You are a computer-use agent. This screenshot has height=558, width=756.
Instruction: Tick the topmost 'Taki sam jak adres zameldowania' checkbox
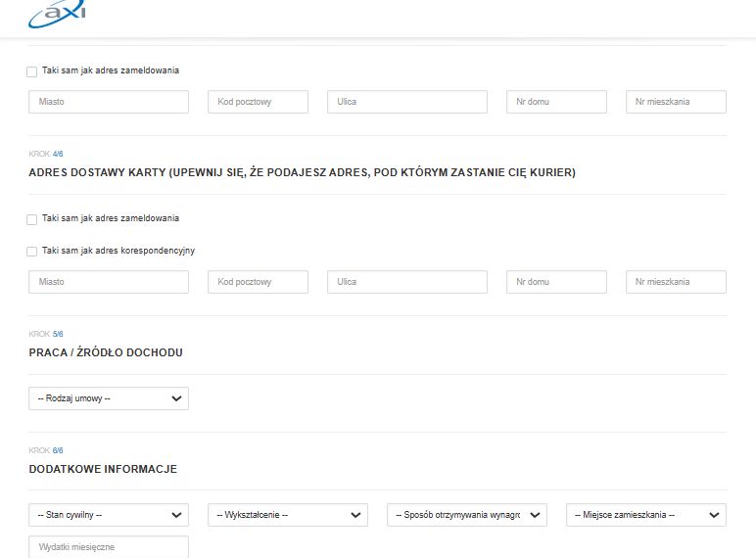[32, 71]
